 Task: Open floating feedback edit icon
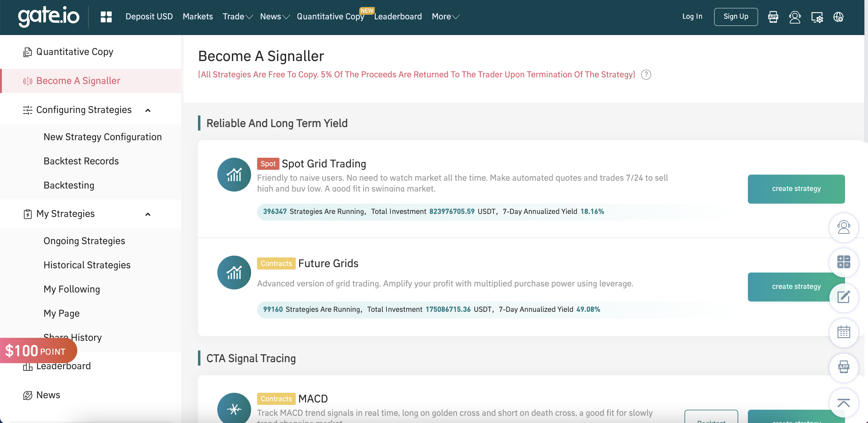[844, 298]
